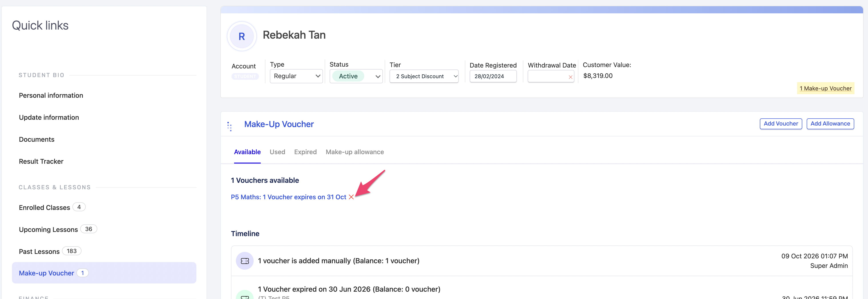
Task: Open P5 Maths voucher expiring 31 Oct link
Action: tap(289, 197)
